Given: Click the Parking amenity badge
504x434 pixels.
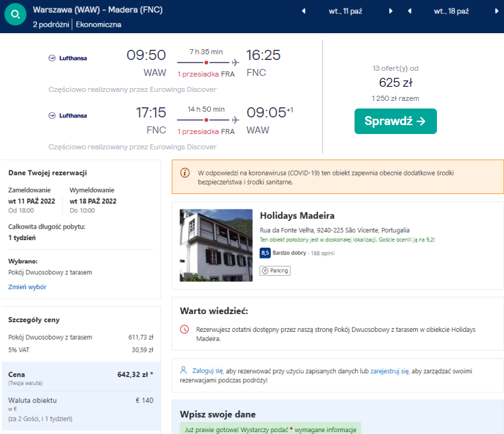Looking at the screenshot, I should click(275, 271).
